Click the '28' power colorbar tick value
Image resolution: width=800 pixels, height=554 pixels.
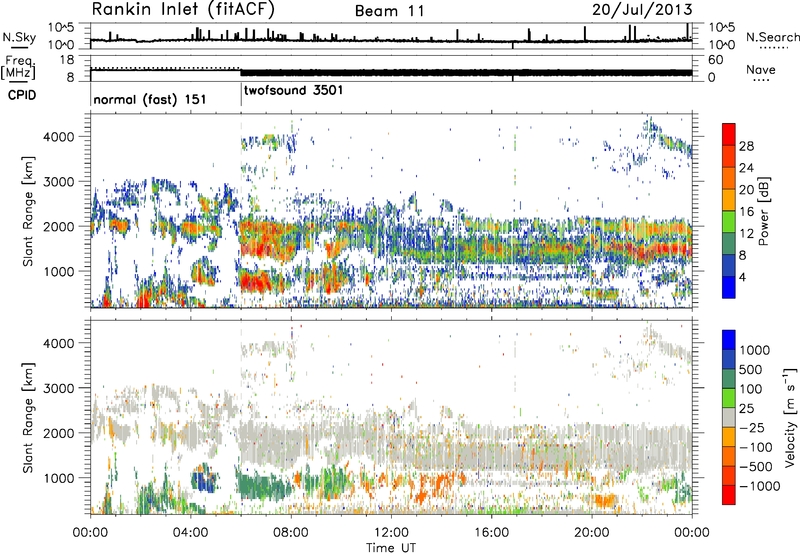click(x=746, y=146)
